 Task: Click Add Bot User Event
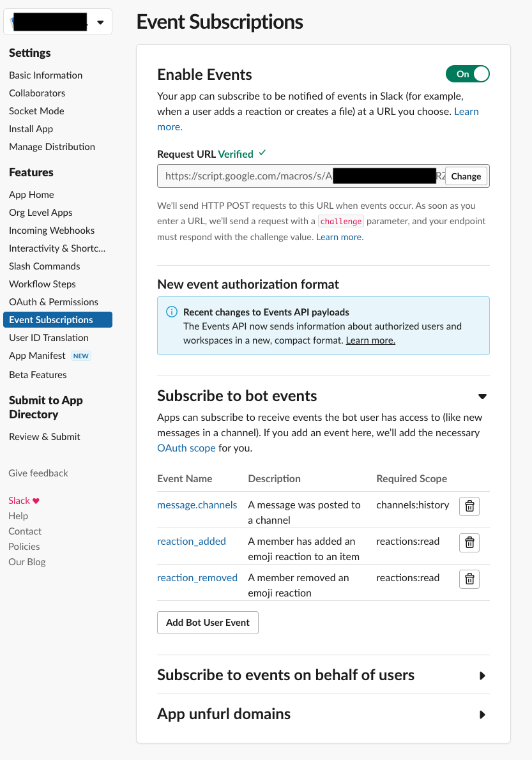point(208,622)
